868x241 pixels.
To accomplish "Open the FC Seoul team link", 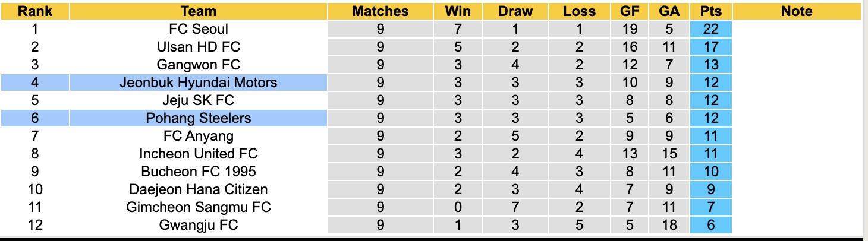I will [x=198, y=29].
